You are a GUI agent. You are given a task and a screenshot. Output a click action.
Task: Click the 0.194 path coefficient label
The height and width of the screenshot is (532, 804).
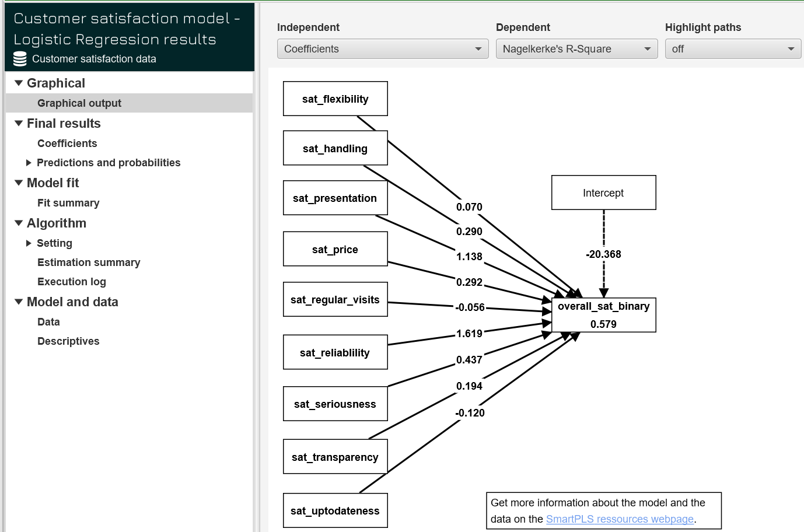point(469,386)
